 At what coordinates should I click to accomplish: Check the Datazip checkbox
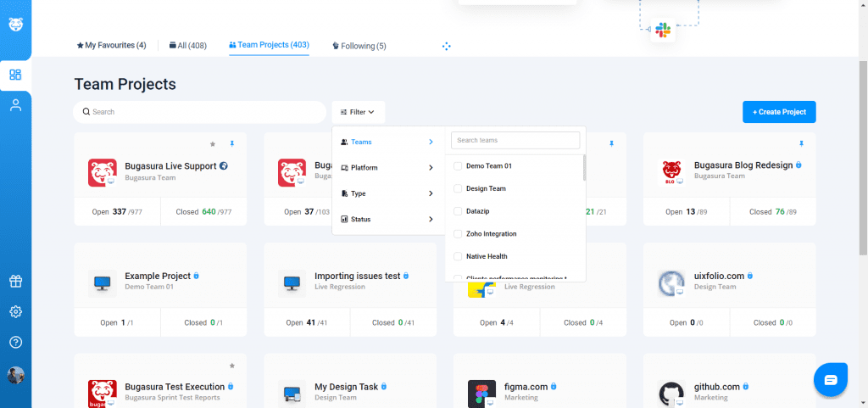pos(458,211)
